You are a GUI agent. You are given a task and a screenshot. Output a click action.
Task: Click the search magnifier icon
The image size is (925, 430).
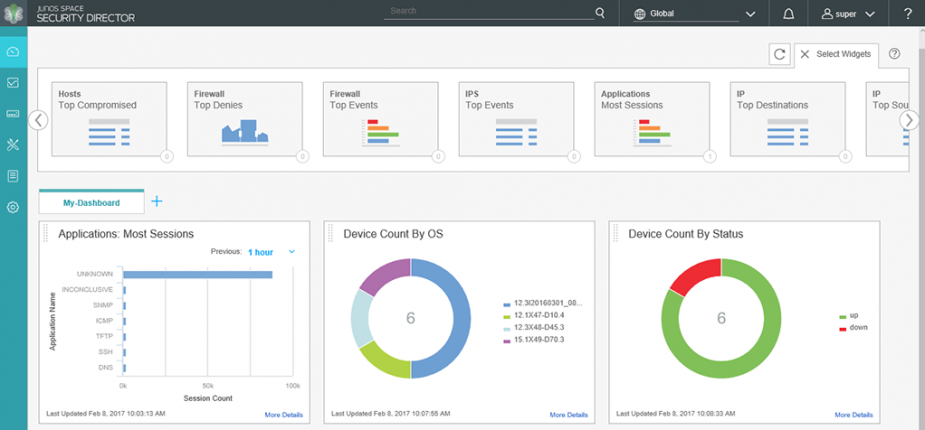click(600, 13)
